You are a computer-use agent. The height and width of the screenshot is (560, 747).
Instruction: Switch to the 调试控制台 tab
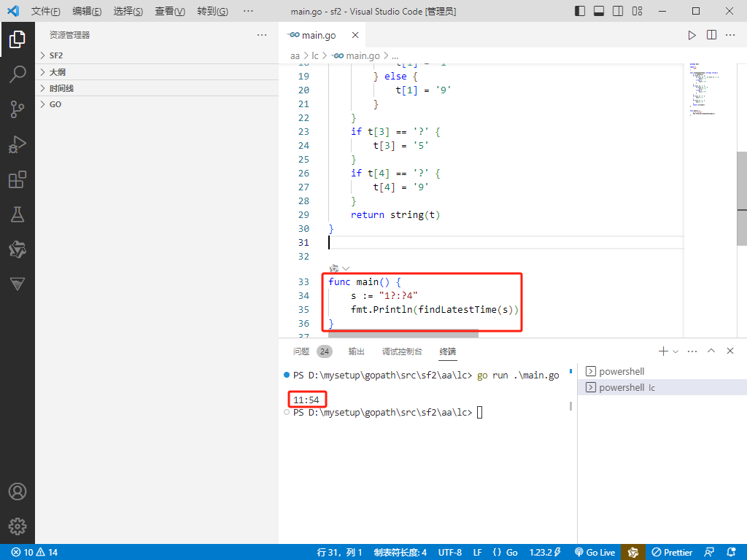(402, 351)
